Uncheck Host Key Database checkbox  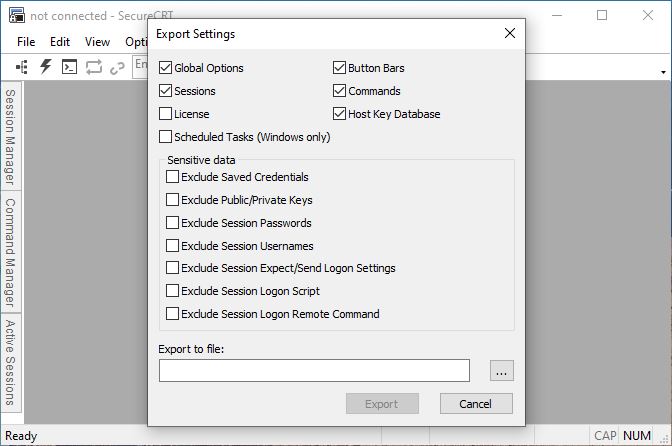click(x=339, y=114)
